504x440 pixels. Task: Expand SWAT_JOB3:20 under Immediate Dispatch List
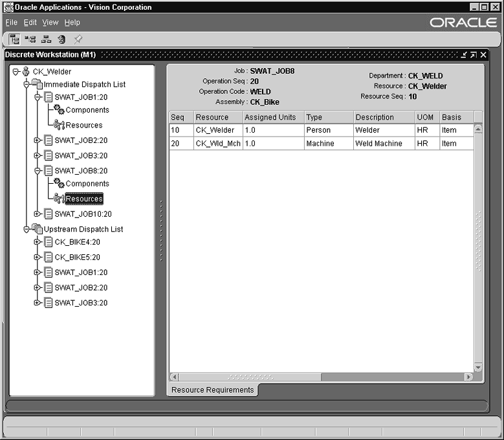click(x=38, y=155)
